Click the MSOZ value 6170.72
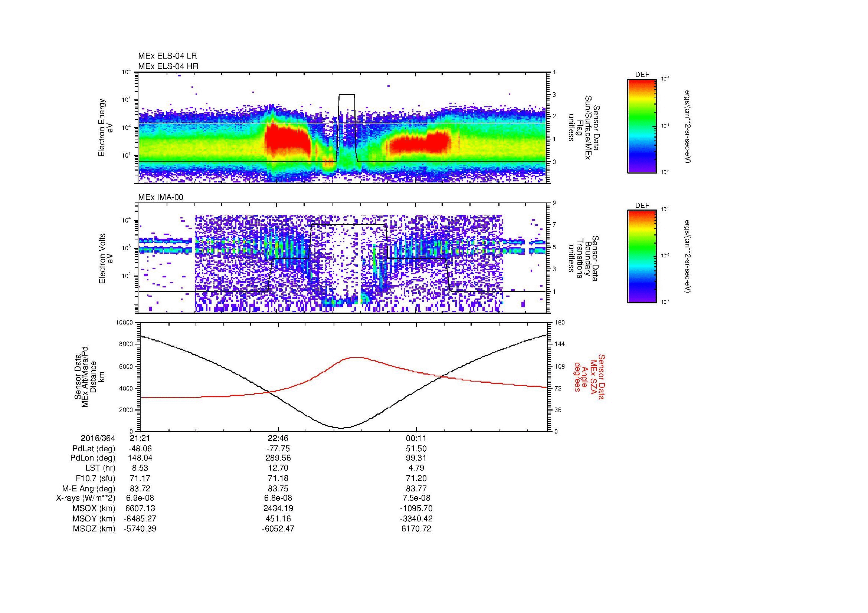This screenshot has height=613, width=868. coord(416,529)
